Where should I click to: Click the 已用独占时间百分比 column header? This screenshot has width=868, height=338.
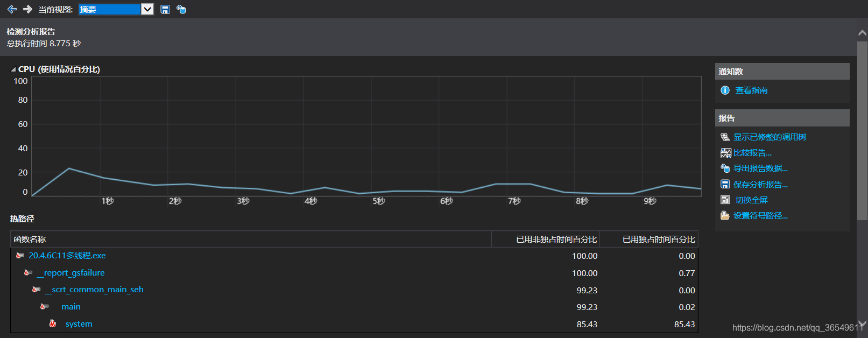point(649,239)
